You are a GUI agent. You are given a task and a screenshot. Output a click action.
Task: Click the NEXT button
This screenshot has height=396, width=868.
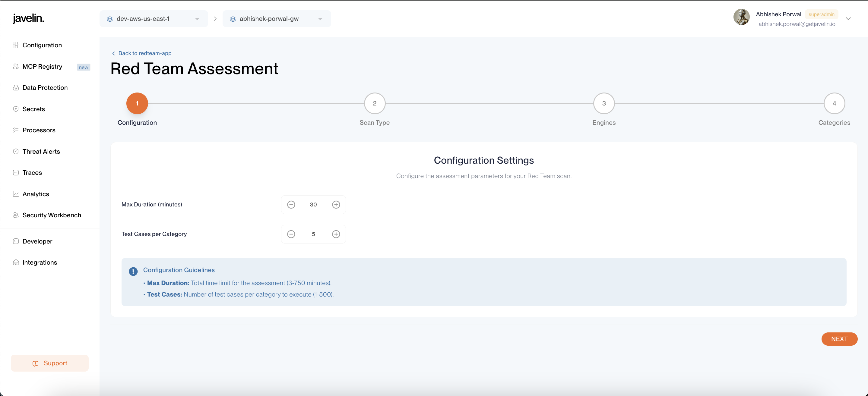839,339
